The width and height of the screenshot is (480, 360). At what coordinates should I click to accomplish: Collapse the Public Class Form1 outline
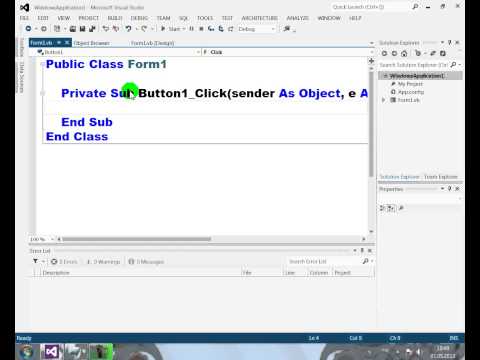point(42,64)
